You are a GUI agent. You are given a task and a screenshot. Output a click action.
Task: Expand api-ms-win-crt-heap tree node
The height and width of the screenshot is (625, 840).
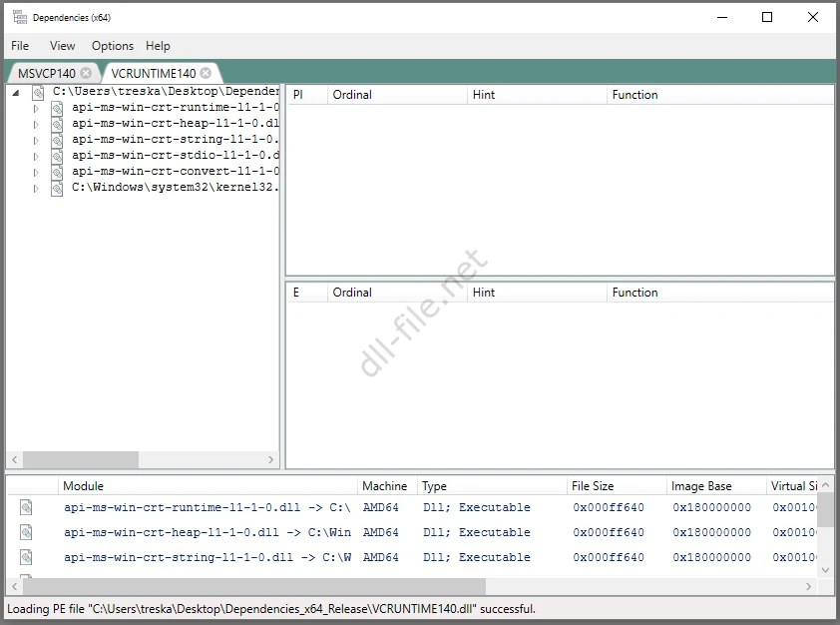click(x=36, y=125)
